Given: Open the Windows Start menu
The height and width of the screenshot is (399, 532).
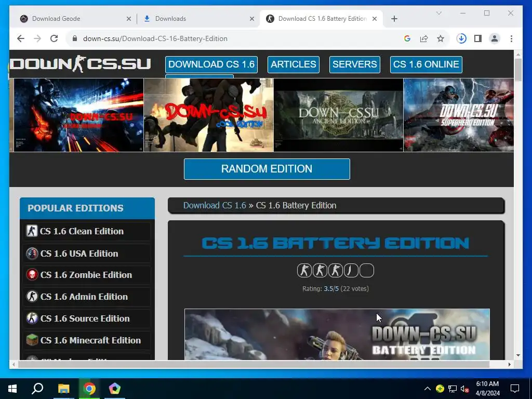Looking at the screenshot, I should coord(12,389).
